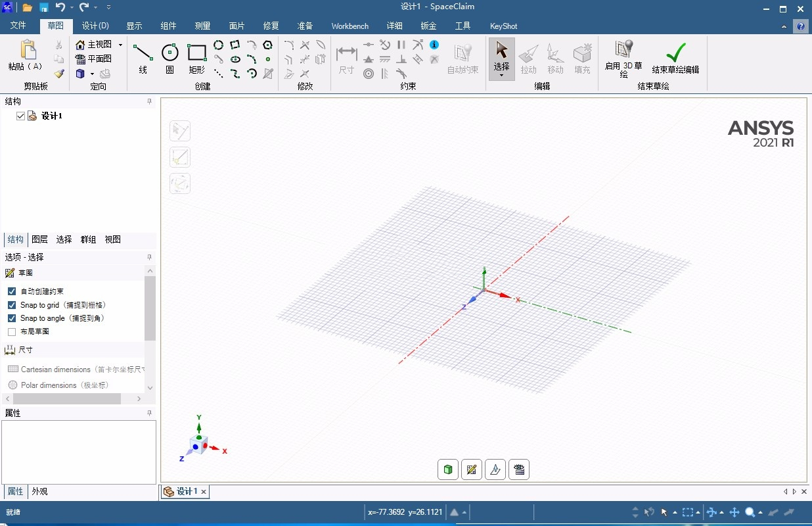Image resolution: width=812 pixels, height=526 pixels.
Task: Enable the layout sketch checkbox
Action: click(x=12, y=332)
